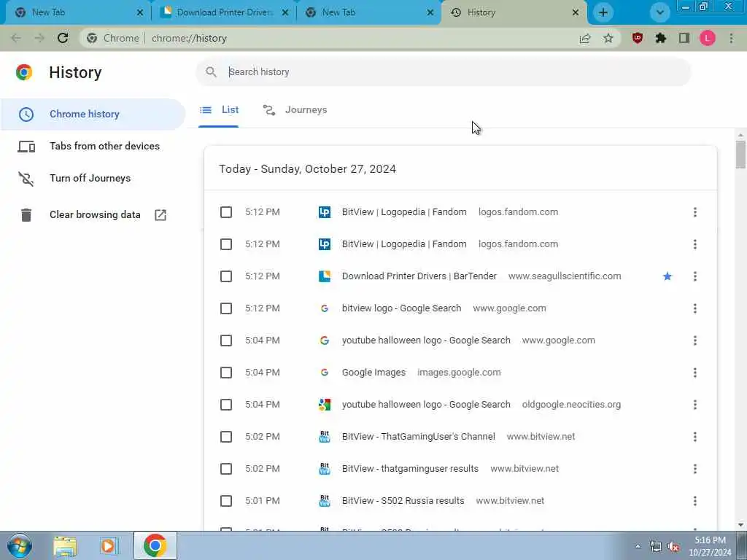Image resolution: width=747 pixels, height=560 pixels.
Task: Click the Chrome taskbar icon
Action: click(155, 545)
